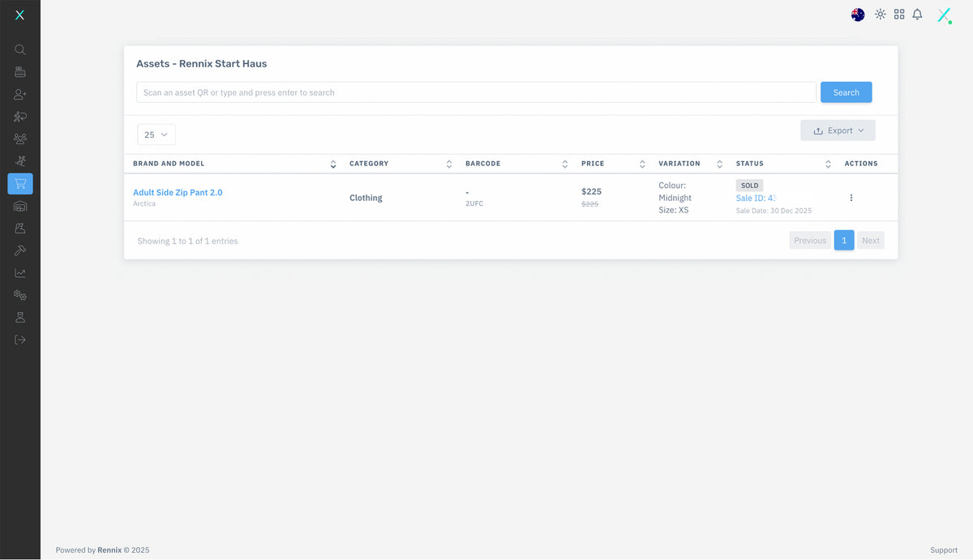Open the 25 entries per page dropdown

click(x=156, y=135)
